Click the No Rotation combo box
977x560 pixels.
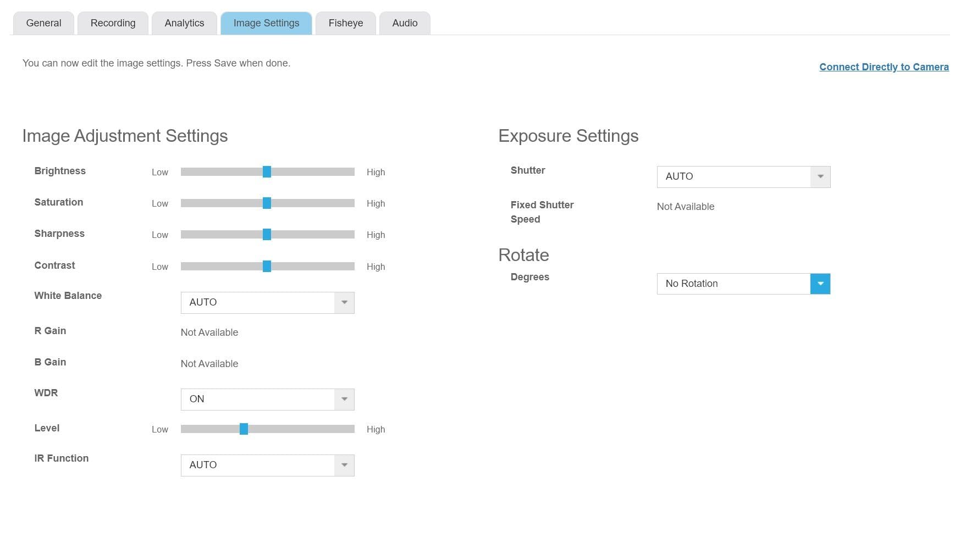click(x=733, y=284)
